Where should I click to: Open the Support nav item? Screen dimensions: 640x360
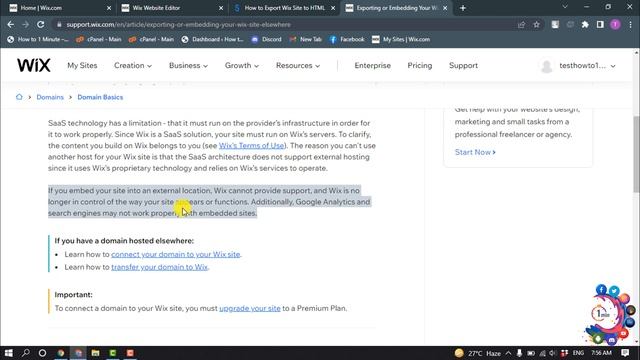(x=463, y=66)
